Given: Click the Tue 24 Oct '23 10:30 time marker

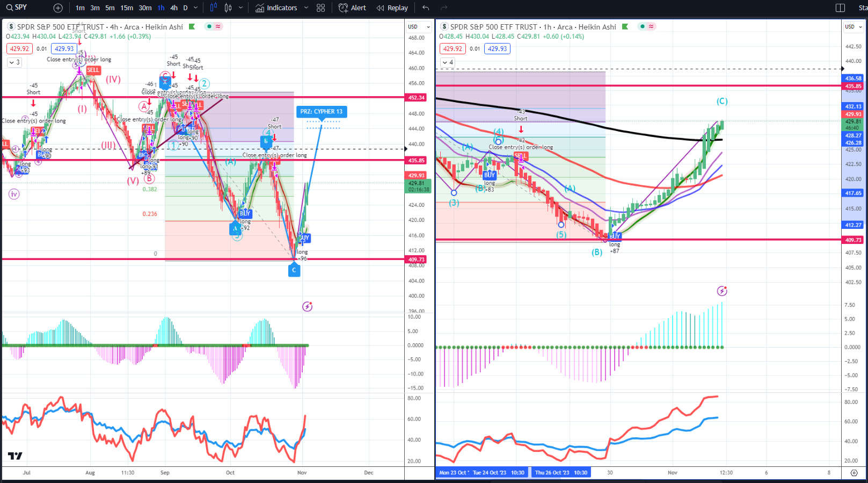Looking at the screenshot, I should click(498, 473).
